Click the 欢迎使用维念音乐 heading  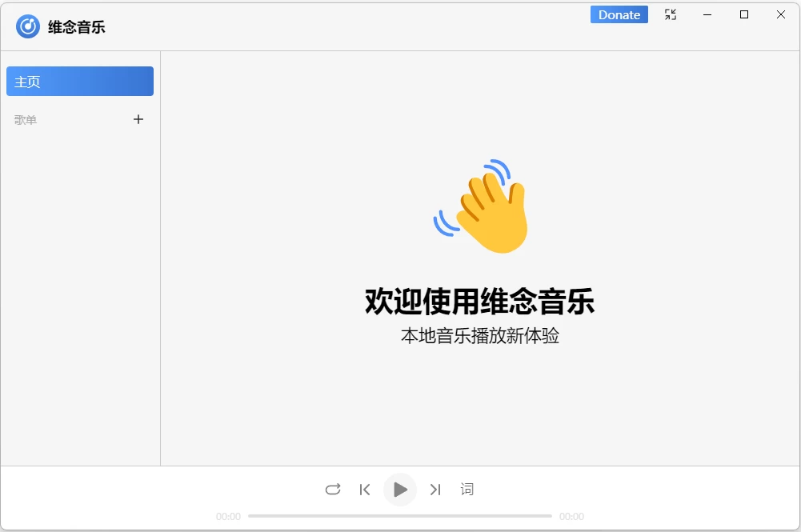pos(479,302)
